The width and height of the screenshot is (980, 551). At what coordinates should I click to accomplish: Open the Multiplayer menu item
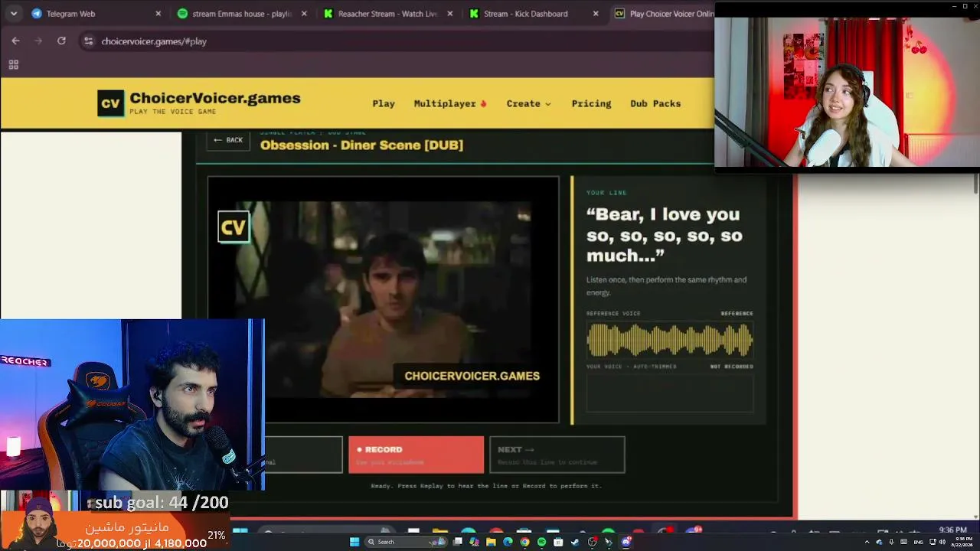[x=450, y=103]
